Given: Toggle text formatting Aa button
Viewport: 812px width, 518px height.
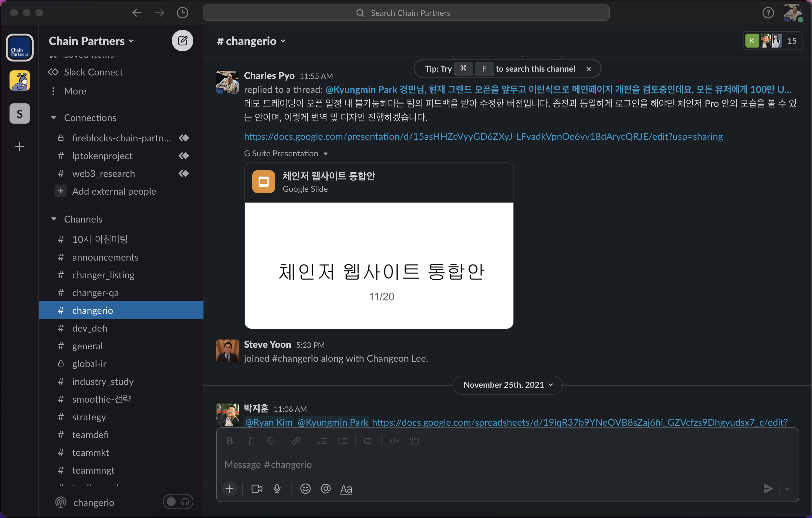Looking at the screenshot, I should tap(346, 488).
